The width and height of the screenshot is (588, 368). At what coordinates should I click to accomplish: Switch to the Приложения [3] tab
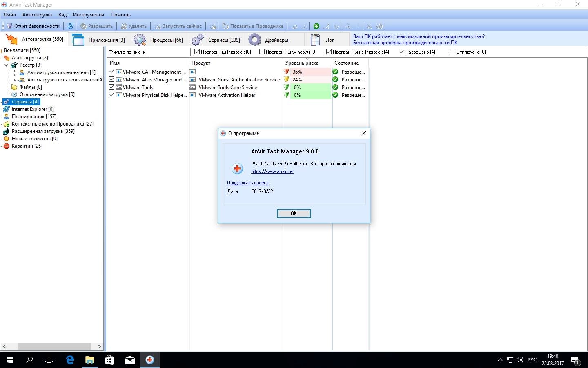point(98,40)
